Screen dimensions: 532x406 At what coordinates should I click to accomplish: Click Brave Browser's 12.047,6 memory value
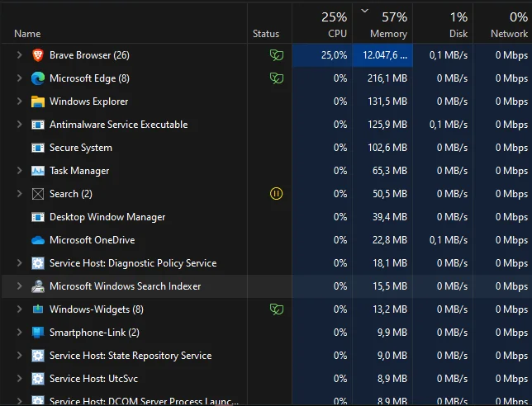[x=385, y=55]
